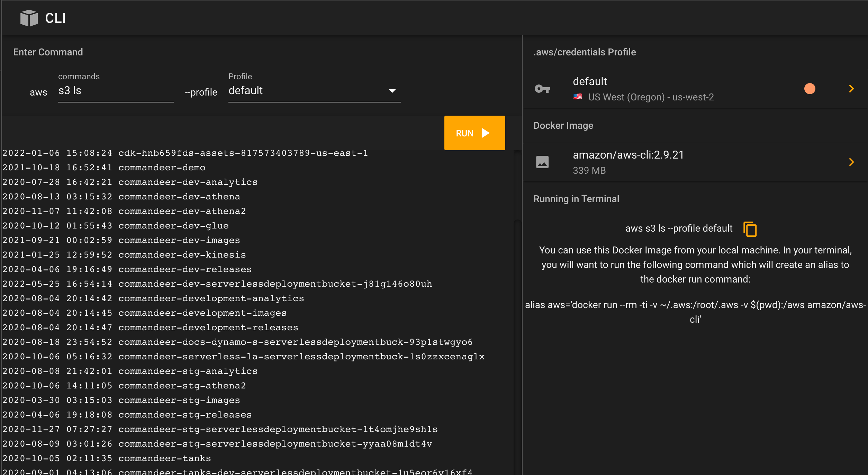The image size is (868, 475).
Task: Expand the amazon/aws-cli Docker image chevron
Action: point(851,162)
